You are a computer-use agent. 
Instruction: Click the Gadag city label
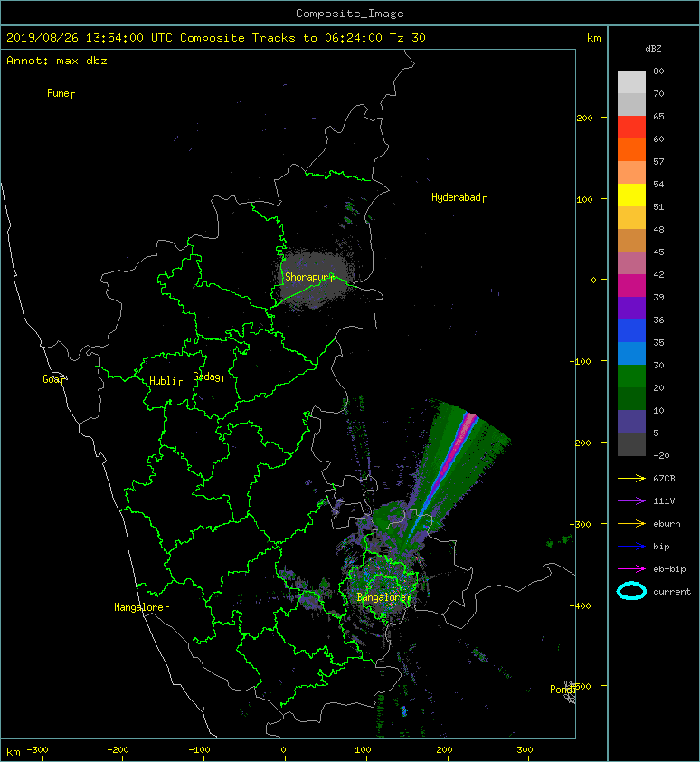207,376
